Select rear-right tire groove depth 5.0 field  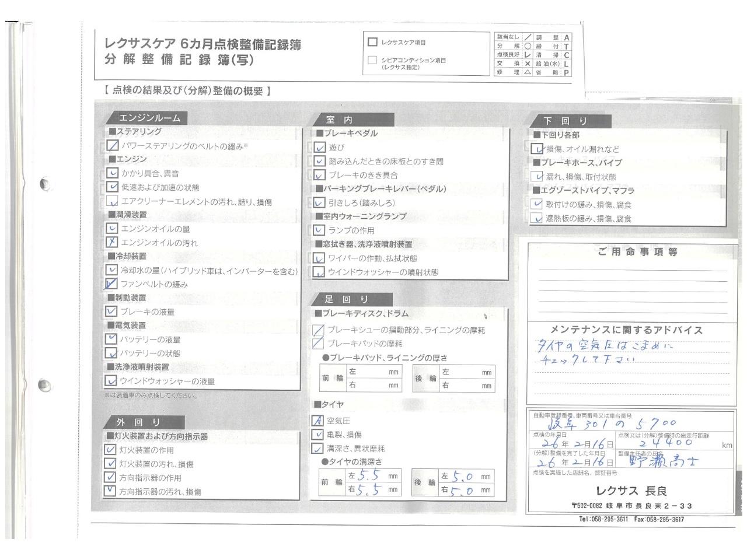coord(466,490)
